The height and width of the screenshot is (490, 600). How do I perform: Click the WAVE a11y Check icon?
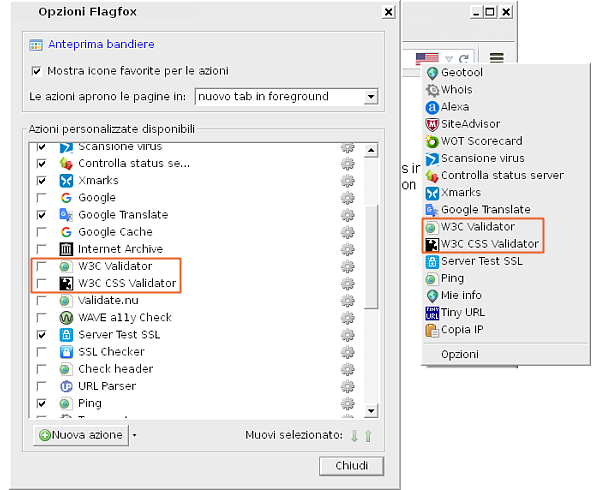click(66, 317)
